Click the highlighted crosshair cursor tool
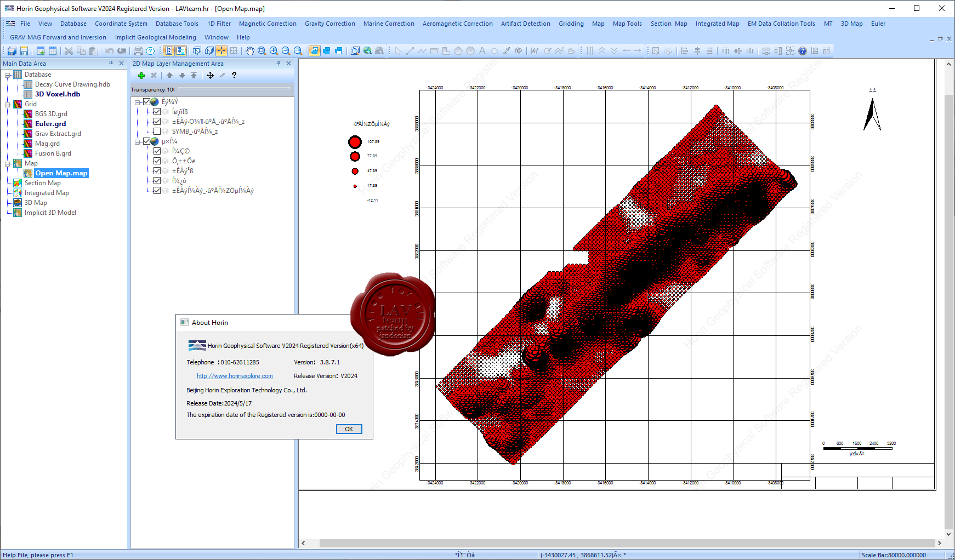The image size is (955, 560). click(x=221, y=51)
